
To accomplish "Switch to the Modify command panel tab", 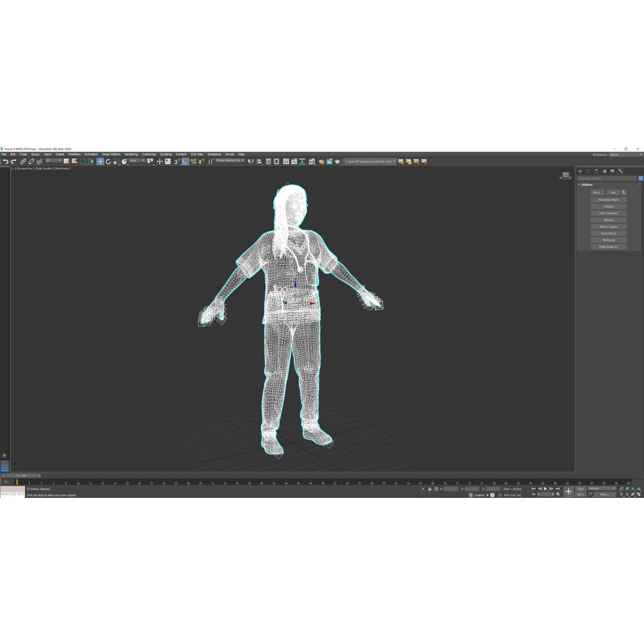I will click(x=588, y=171).
